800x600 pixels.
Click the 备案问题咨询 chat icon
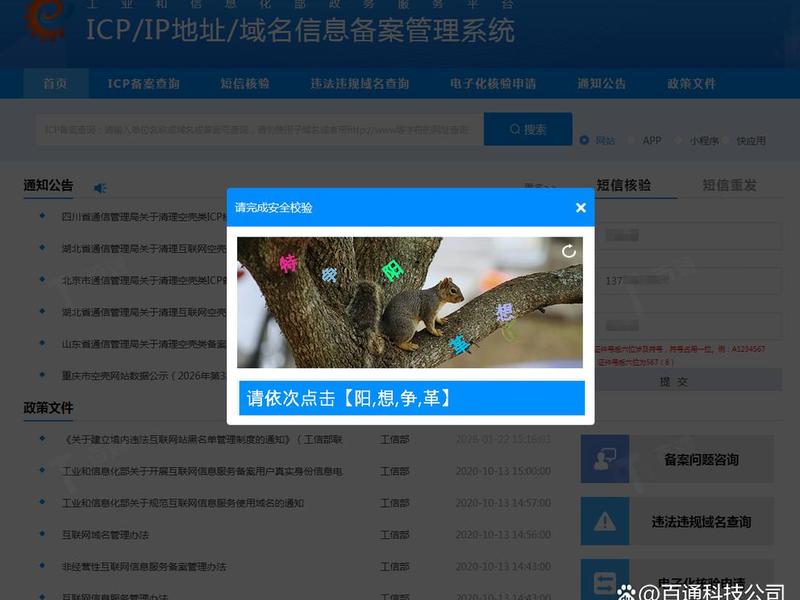pos(605,459)
